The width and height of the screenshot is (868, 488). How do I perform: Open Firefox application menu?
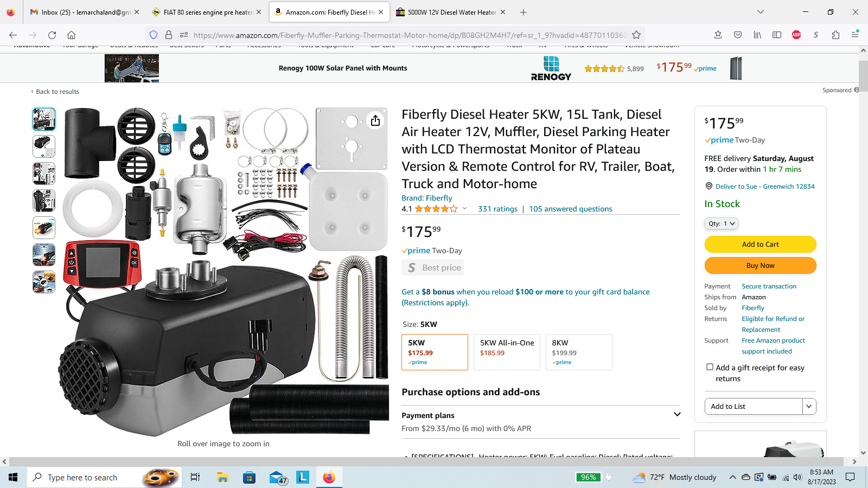pyautogui.click(x=855, y=35)
